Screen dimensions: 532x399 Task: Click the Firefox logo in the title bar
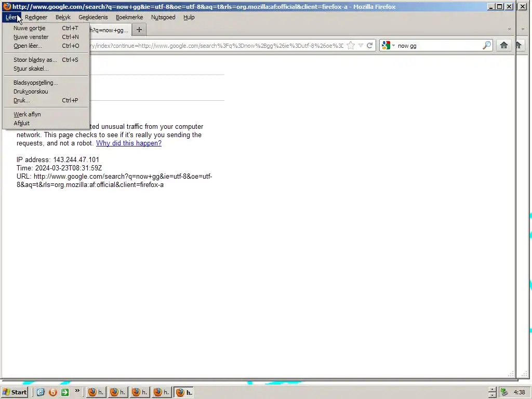(7, 6)
